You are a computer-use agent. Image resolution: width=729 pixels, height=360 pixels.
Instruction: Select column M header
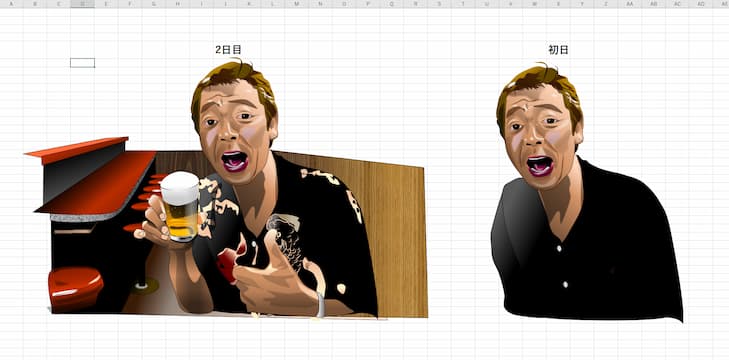[x=296, y=4]
